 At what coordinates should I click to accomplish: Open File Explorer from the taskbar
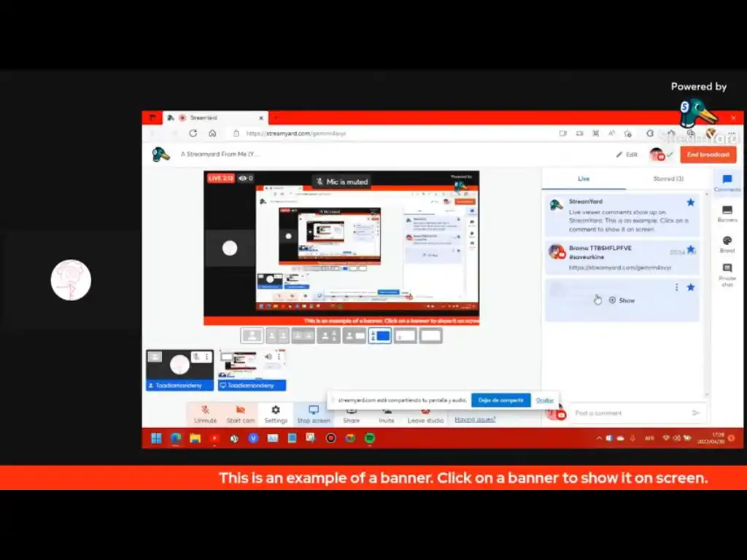[195, 438]
